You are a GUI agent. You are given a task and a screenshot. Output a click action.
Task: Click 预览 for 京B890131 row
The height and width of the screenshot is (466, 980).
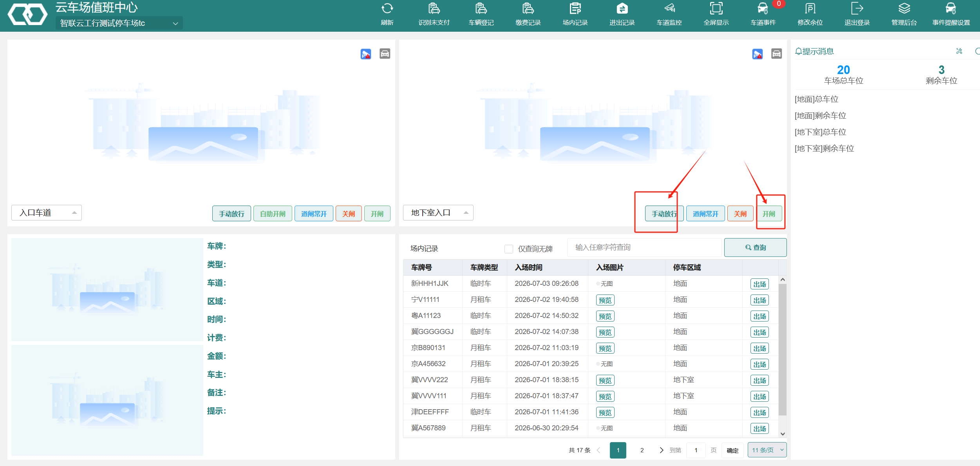tap(605, 348)
